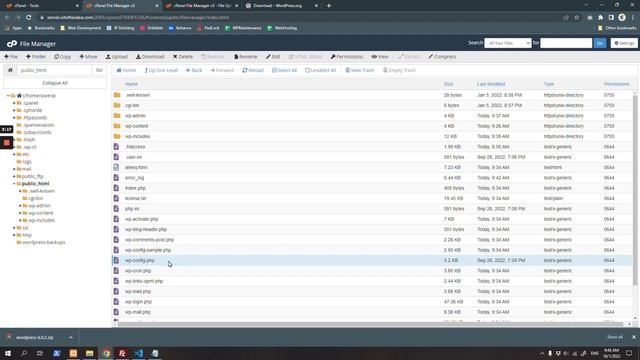Screen dimensions: 640x360
Task: Click Show all downloads
Action: coord(615,337)
